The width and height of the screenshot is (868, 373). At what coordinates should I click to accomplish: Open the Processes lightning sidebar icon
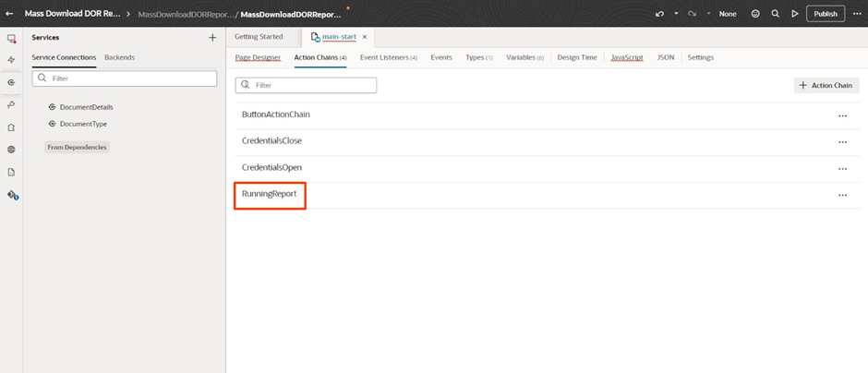point(11,60)
